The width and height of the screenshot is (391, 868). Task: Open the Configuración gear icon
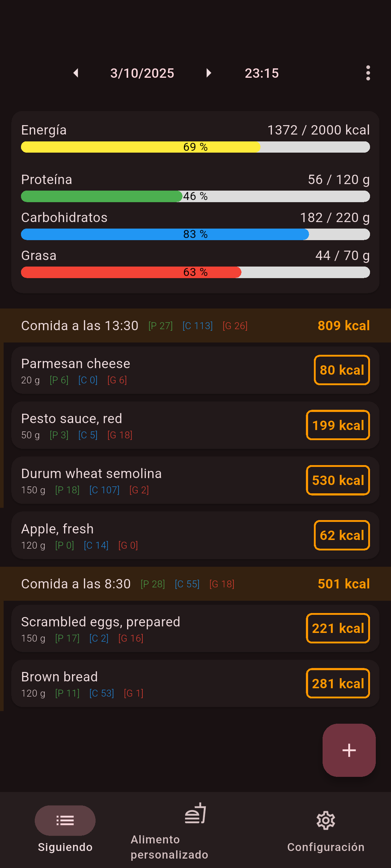(326, 820)
